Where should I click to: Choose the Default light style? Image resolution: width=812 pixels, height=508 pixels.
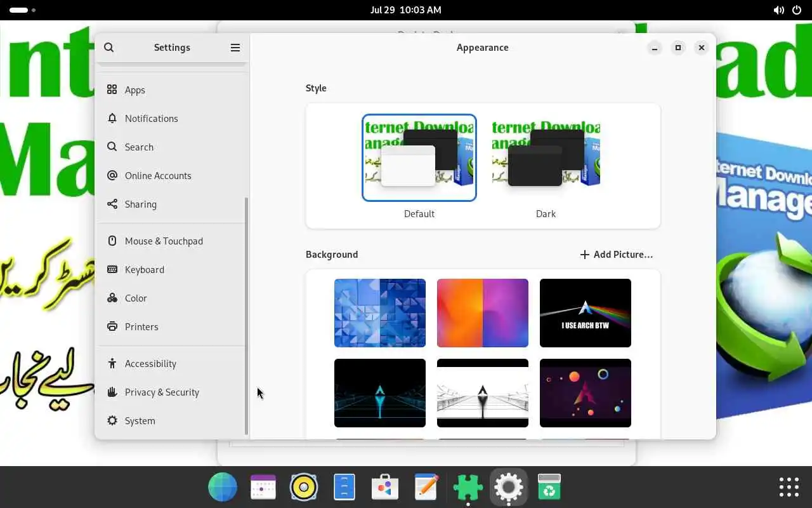(x=419, y=157)
